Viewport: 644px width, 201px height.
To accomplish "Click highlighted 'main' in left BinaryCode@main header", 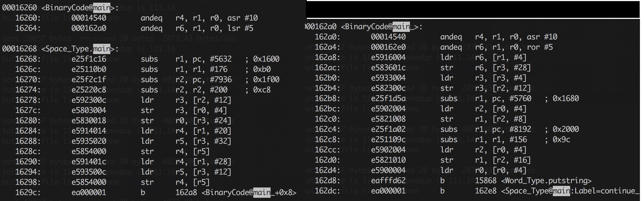I will coord(101,8).
